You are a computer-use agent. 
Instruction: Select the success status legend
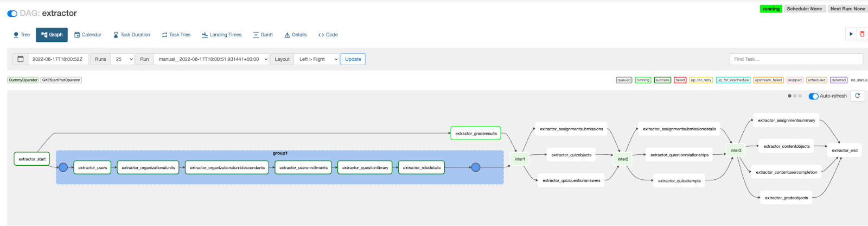click(x=662, y=80)
